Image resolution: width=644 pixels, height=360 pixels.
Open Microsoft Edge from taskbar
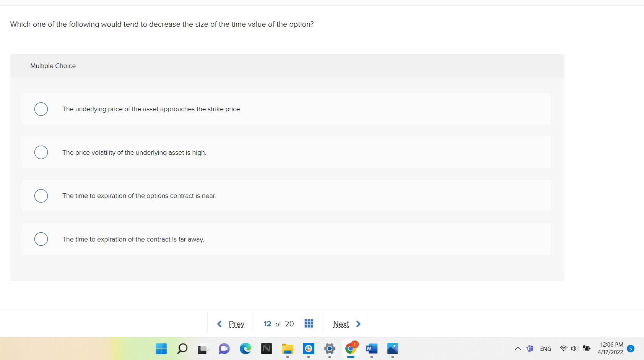[x=245, y=349]
